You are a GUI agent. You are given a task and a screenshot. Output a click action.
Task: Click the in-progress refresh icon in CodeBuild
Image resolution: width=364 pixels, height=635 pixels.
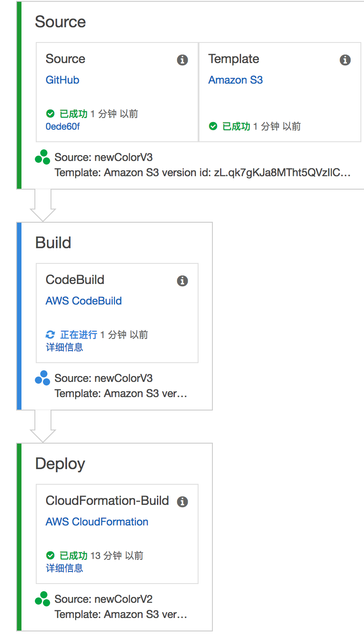50,334
